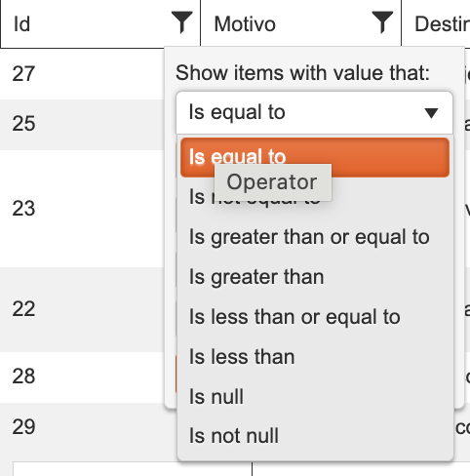Select the row with Id 28
The width and height of the screenshot is (470, 476).
(x=82, y=377)
